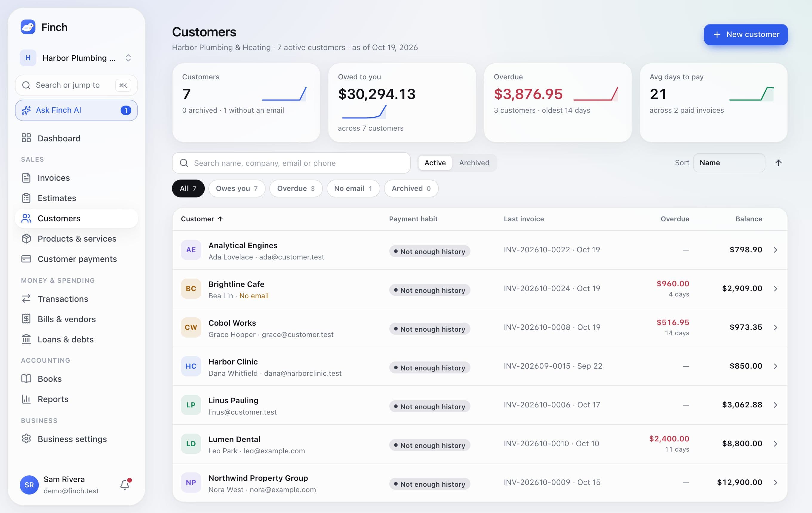
Task: Click the Products & services box icon
Action: pos(26,239)
